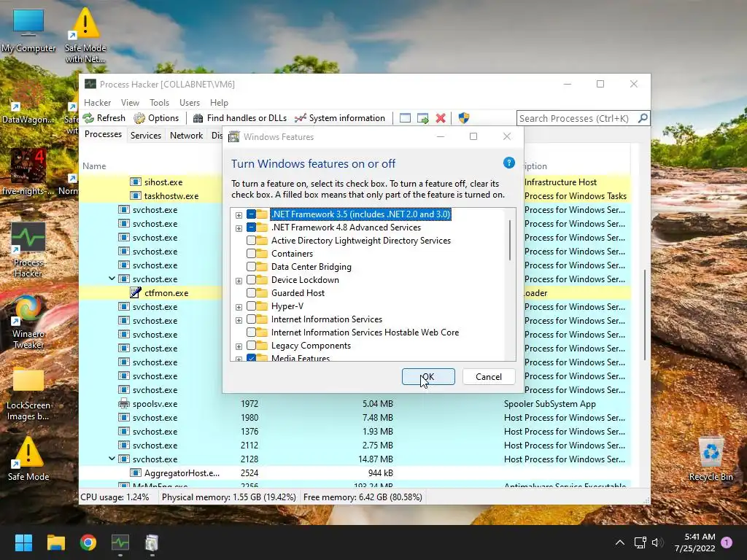Image resolution: width=747 pixels, height=560 pixels.
Task: Select the five-nights desktop icon
Action: click(x=28, y=172)
